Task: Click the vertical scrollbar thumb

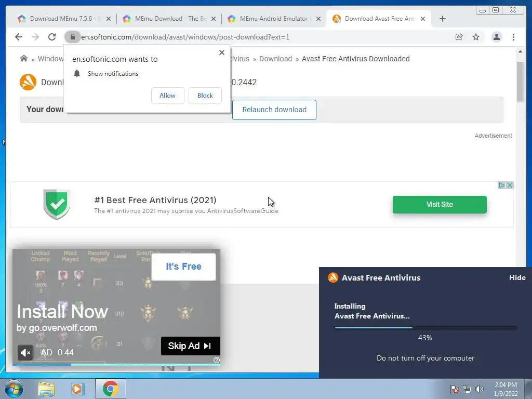Action: pyautogui.click(x=520, y=82)
